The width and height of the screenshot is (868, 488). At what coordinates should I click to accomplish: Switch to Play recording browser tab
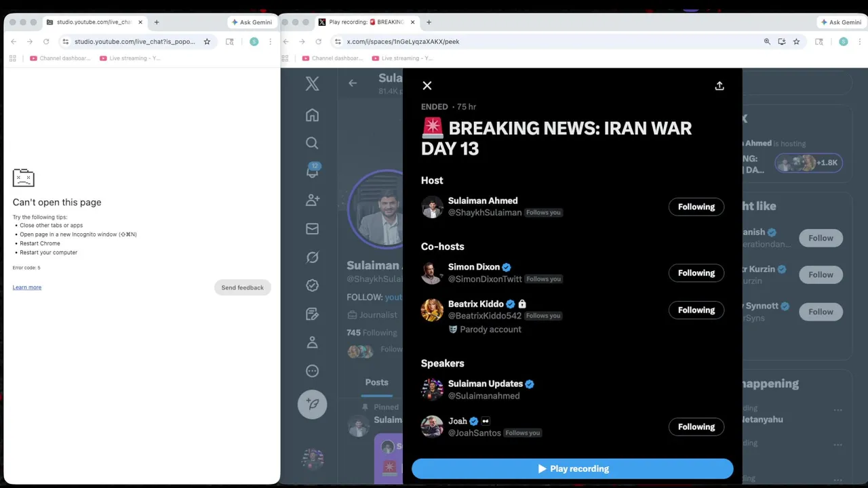(x=367, y=22)
